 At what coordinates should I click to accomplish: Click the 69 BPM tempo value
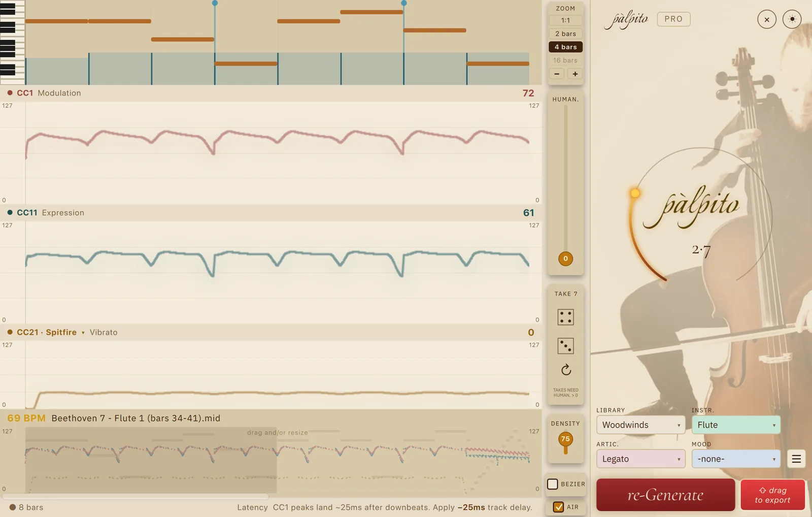pyautogui.click(x=26, y=418)
